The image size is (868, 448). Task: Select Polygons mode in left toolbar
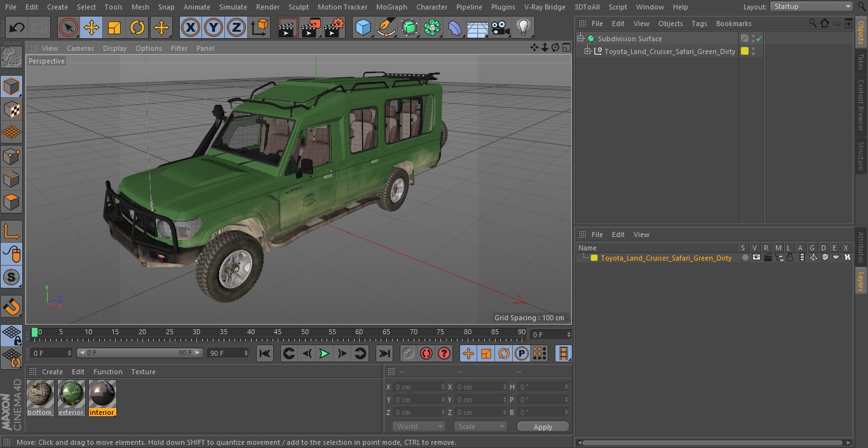click(x=11, y=202)
